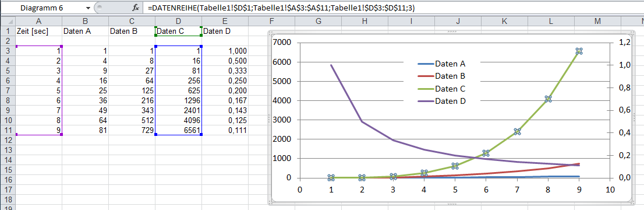Select column H header

tap(365, 21)
